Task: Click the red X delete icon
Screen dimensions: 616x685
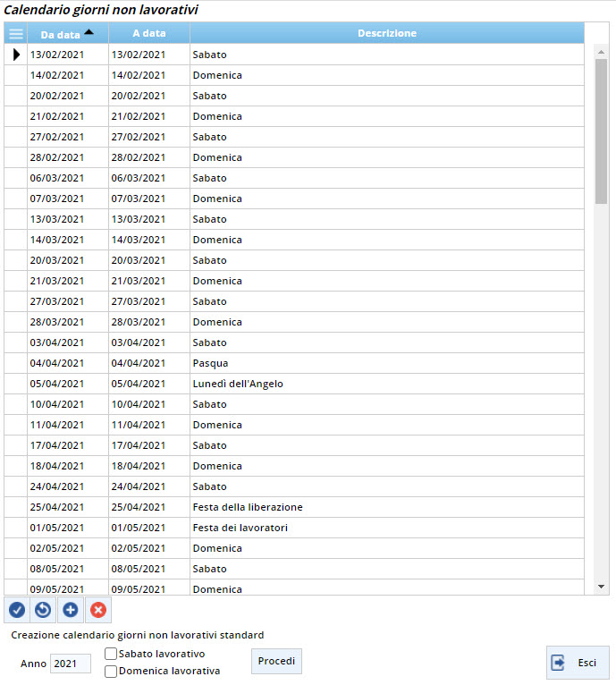Action: (x=98, y=611)
